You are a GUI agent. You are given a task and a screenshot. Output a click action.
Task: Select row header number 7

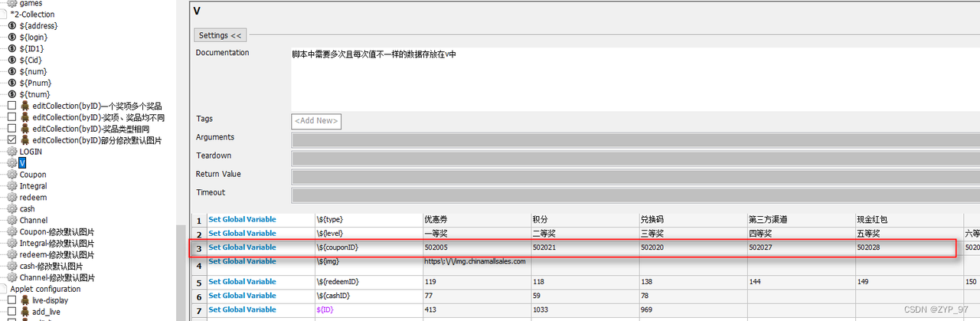click(199, 310)
